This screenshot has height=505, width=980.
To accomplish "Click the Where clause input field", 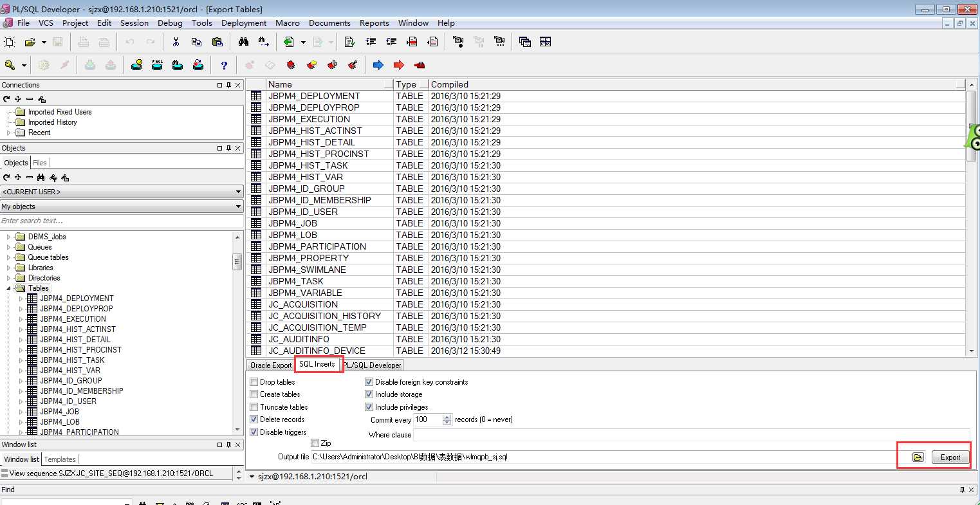I will coord(691,435).
